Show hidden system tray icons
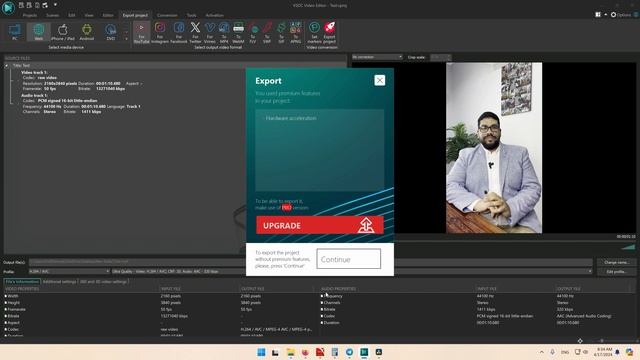 542,352
